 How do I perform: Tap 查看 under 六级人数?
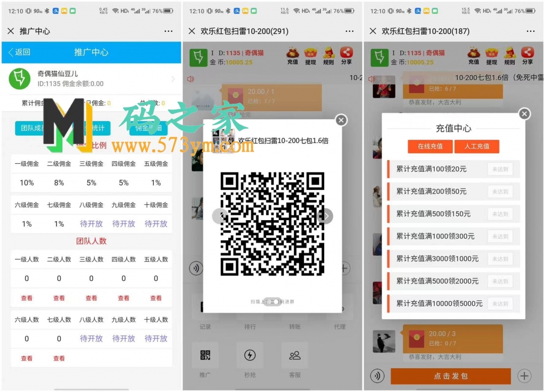click(x=27, y=358)
